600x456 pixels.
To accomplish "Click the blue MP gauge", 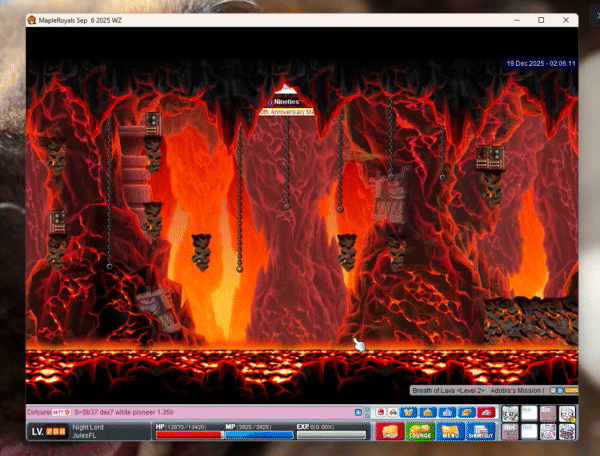I will click(x=259, y=435).
